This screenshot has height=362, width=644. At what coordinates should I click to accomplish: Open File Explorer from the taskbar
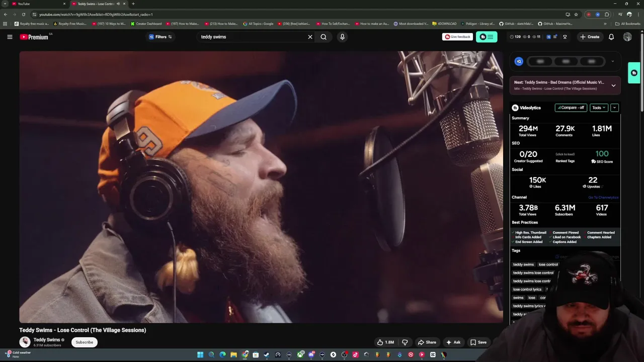233,355
